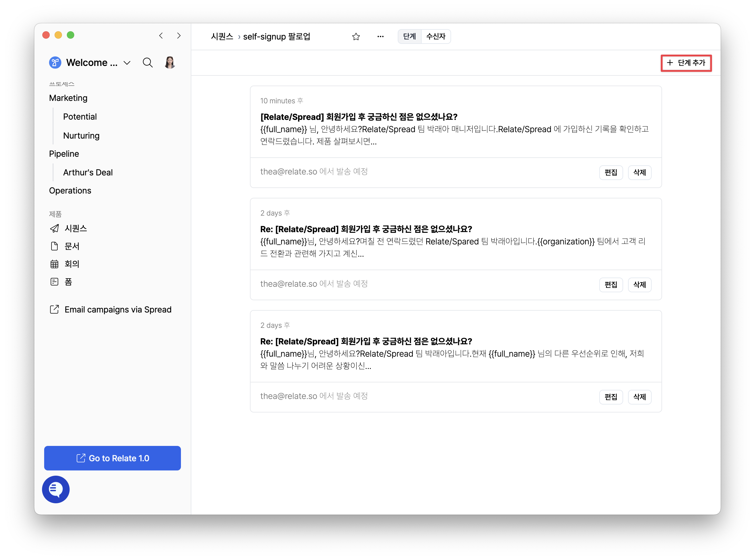Select Arthur's Deal under Pipeline

(x=88, y=173)
